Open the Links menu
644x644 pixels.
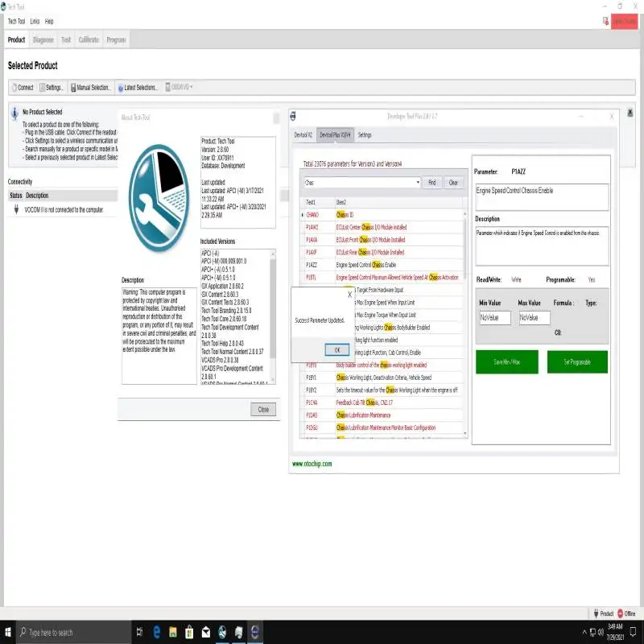35,22
